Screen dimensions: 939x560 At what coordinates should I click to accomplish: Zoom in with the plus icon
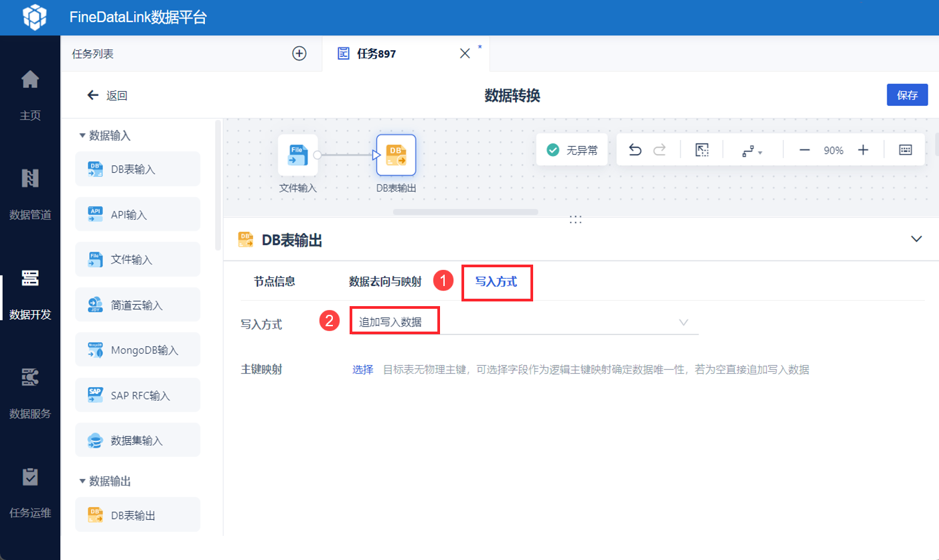(863, 150)
